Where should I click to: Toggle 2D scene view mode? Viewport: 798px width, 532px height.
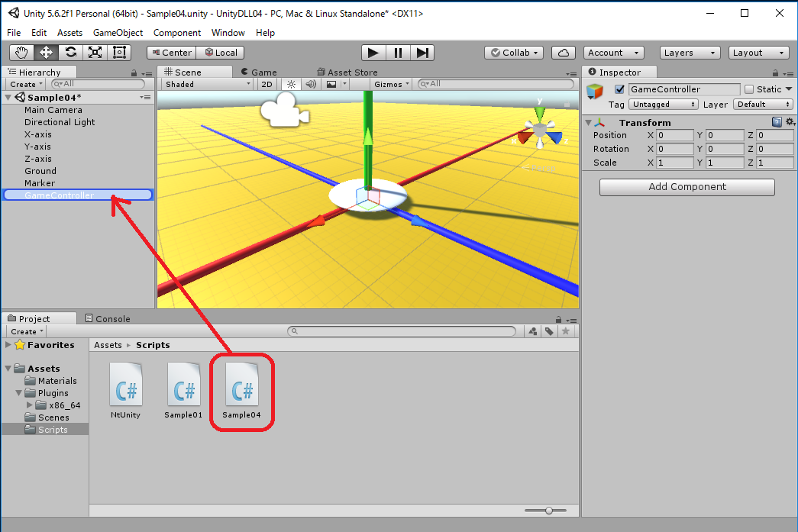[x=266, y=84]
